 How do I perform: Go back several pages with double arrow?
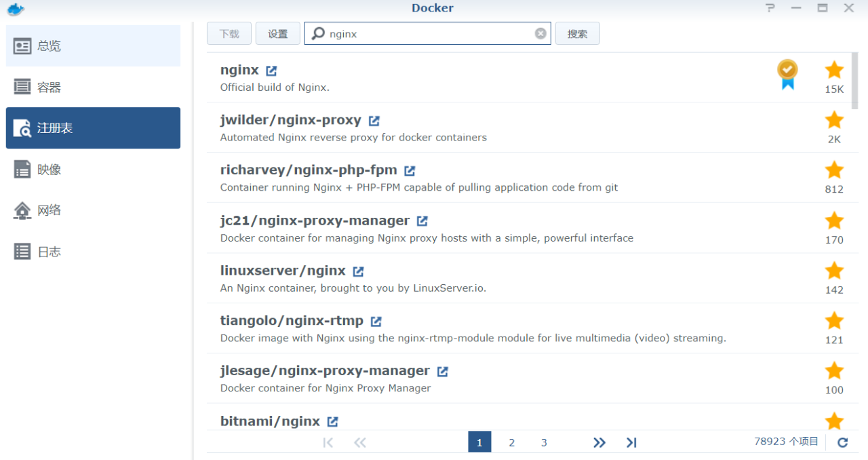click(360, 442)
